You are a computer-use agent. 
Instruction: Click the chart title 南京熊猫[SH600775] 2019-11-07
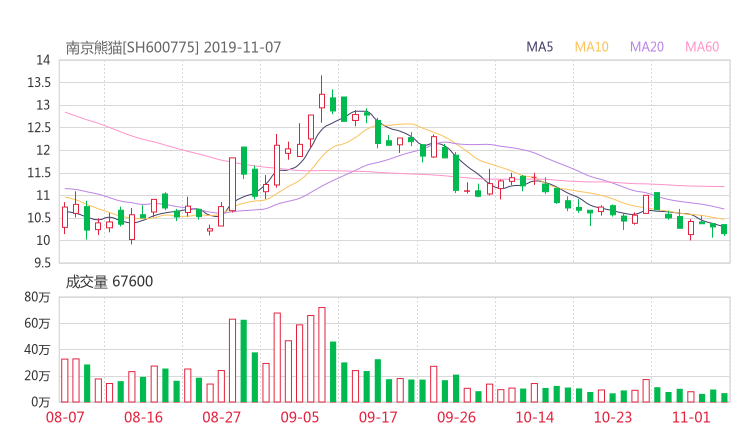pyautogui.click(x=173, y=48)
